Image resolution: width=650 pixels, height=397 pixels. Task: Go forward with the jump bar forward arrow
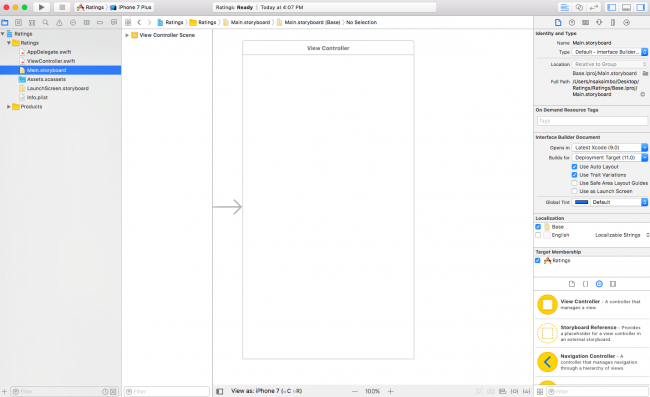[149, 22]
